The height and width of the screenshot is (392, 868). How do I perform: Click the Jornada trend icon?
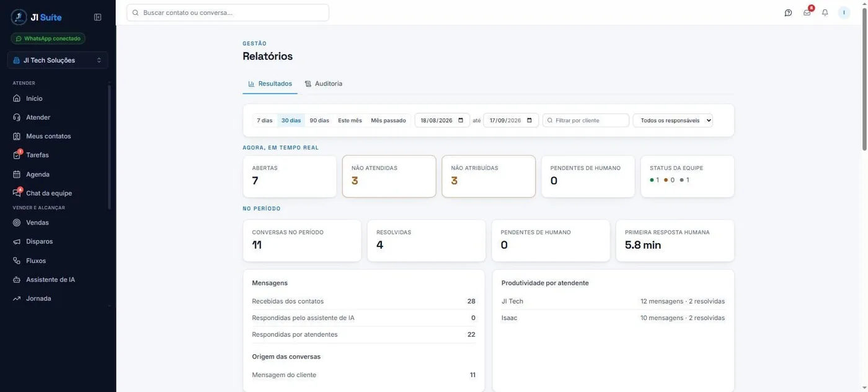pyautogui.click(x=17, y=298)
